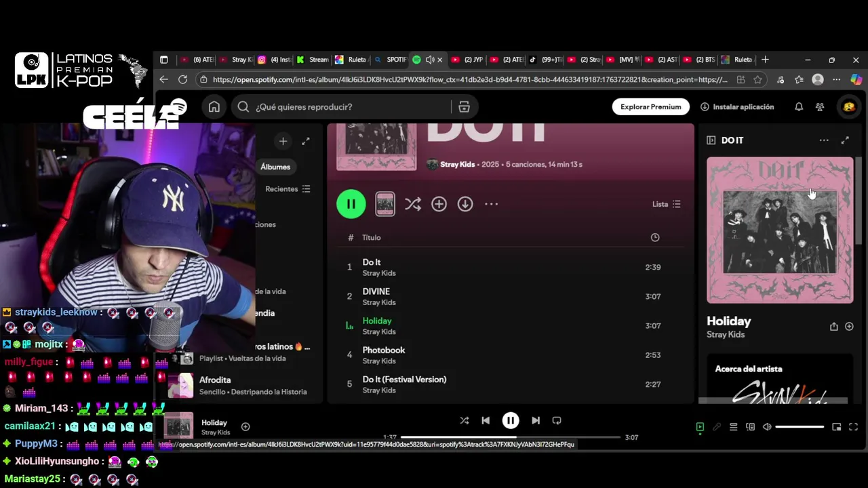Click Instalar aplicación link
Viewport: 868px width, 488px height.
(737, 106)
